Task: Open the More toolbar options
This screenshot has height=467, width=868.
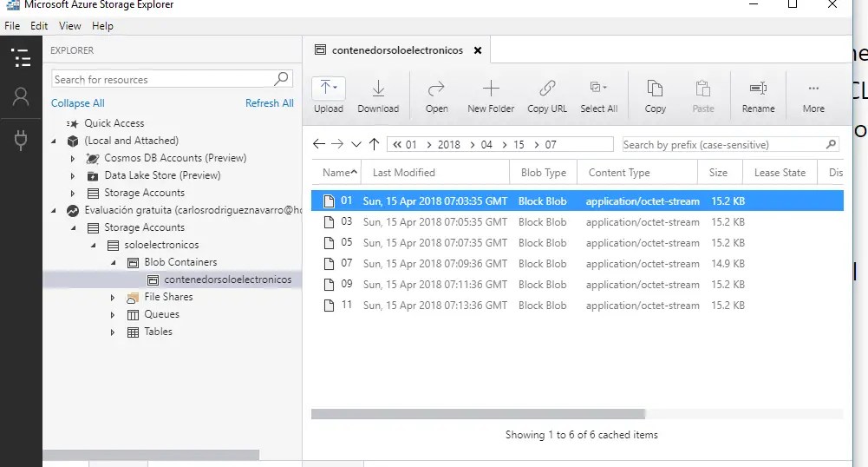Action: pyautogui.click(x=813, y=95)
